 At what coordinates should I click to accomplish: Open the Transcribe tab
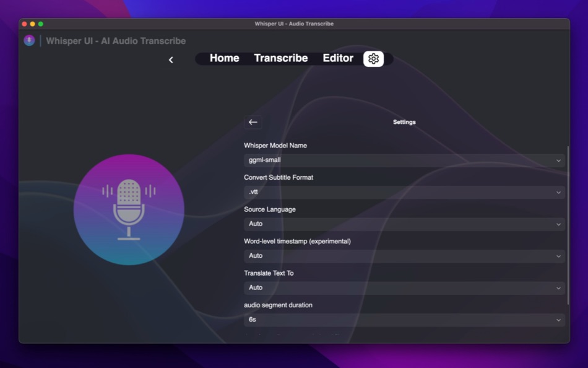281,58
